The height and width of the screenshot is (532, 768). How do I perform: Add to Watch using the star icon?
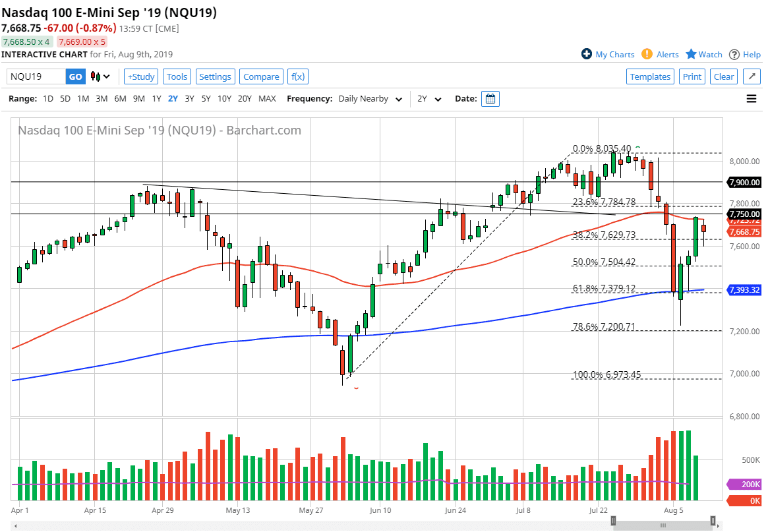click(690, 54)
